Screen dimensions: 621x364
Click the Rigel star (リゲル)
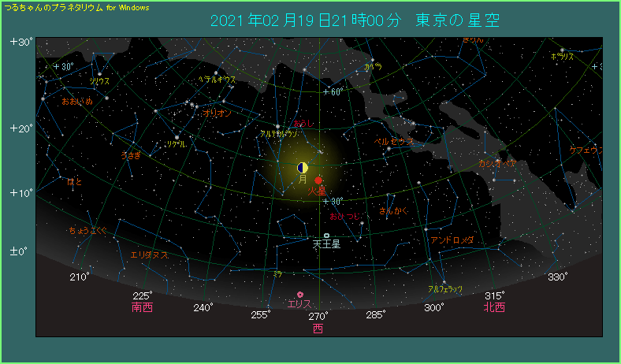click(175, 136)
